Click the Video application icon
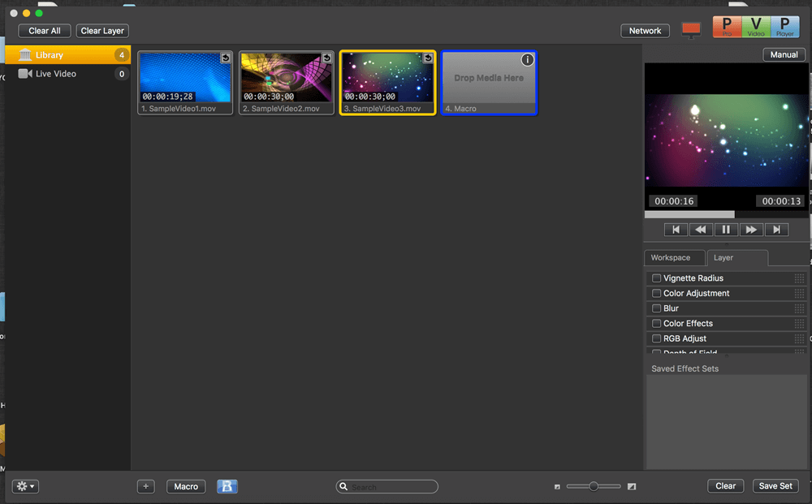Image resolution: width=812 pixels, height=504 pixels. [756, 27]
